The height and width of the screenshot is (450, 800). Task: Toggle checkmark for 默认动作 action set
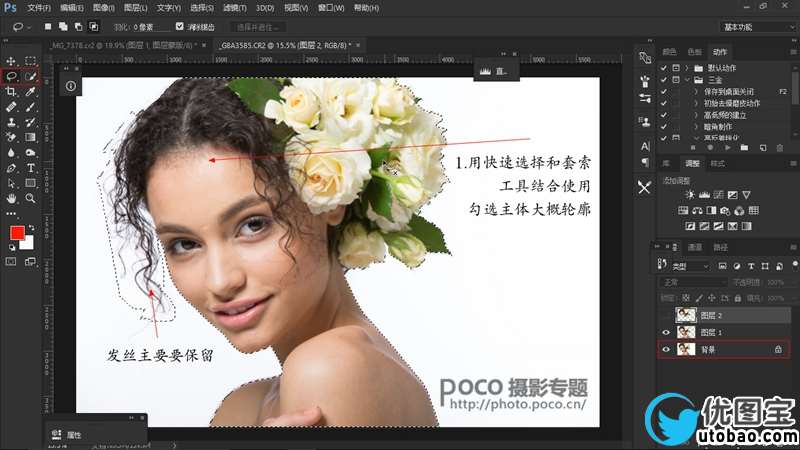pos(663,68)
